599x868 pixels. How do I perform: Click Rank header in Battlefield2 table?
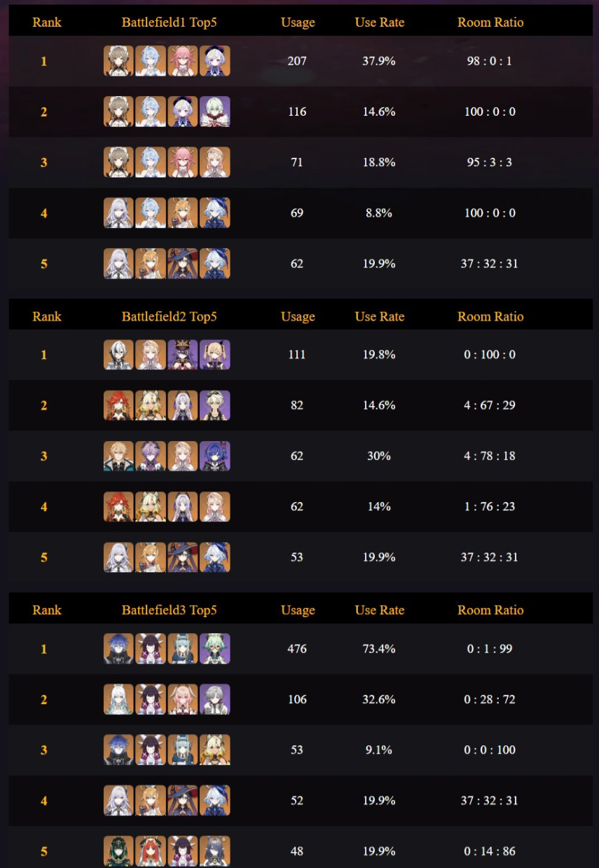47,316
